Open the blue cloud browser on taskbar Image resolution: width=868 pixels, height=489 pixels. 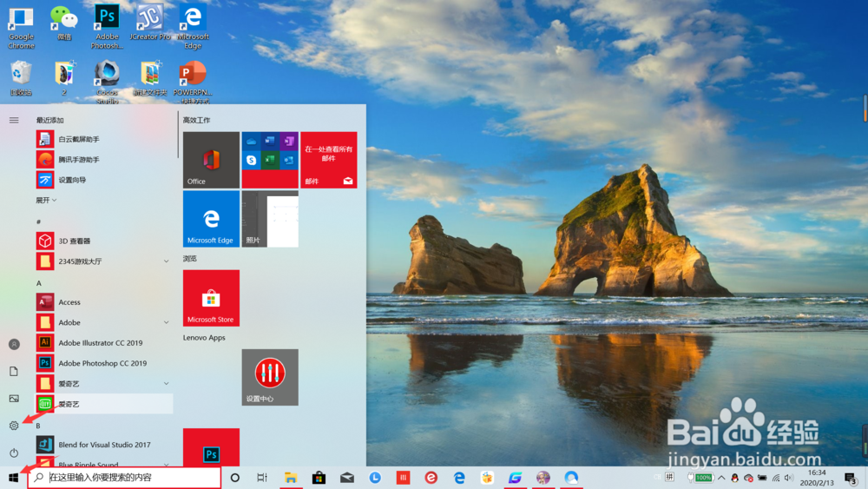click(571, 478)
